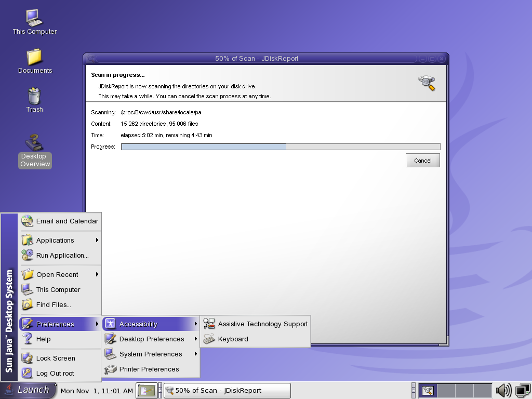
Task: Open the JDiskReport window menu button
Action: coord(90,58)
